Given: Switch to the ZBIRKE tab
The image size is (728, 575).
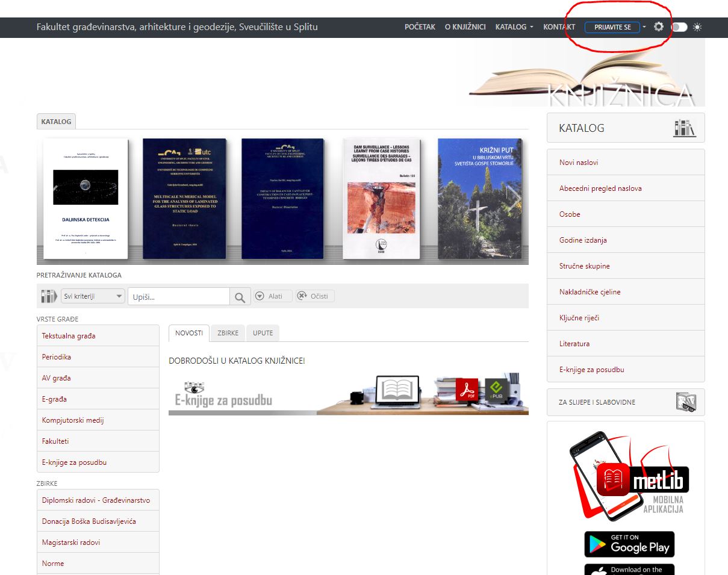Looking at the screenshot, I should tap(228, 333).
